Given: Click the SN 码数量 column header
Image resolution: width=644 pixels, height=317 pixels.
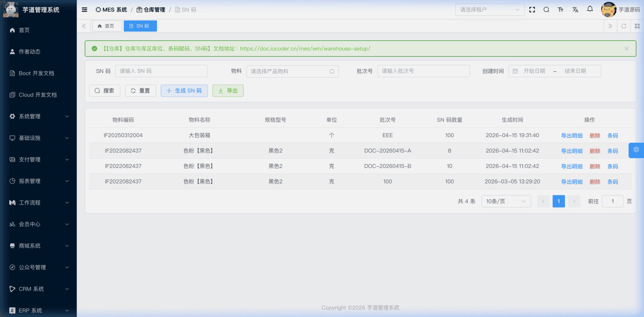Looking at the screenshot, I should [450, 120].
